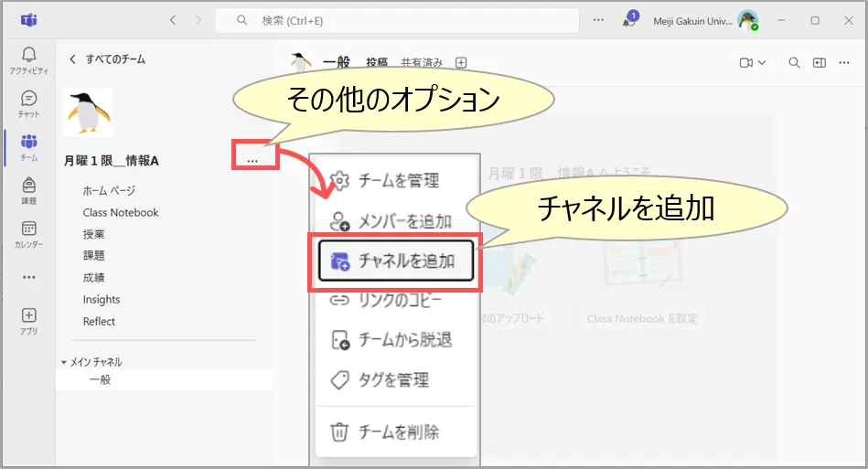This screenshot has width=868, height=469.
Task: Expand the video call dropdown arrow
Action: click(x=761, y=62)
